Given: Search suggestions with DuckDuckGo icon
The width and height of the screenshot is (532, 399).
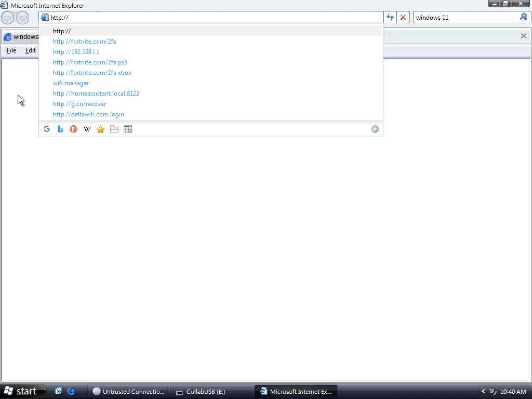Looking at the screenshot, I should click(73, 129).
